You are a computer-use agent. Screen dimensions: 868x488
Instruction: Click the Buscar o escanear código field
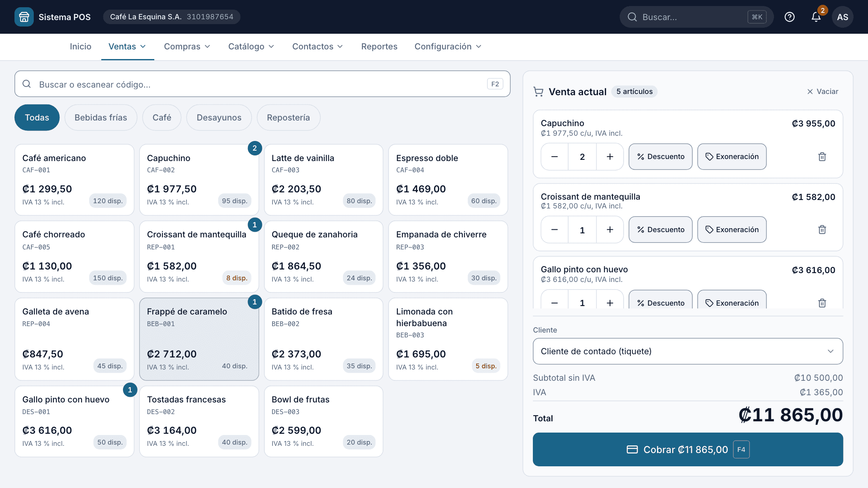262,84
